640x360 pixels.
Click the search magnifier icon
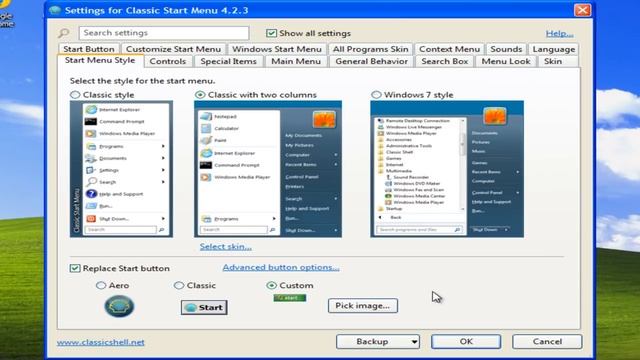(x=64, y=33)
